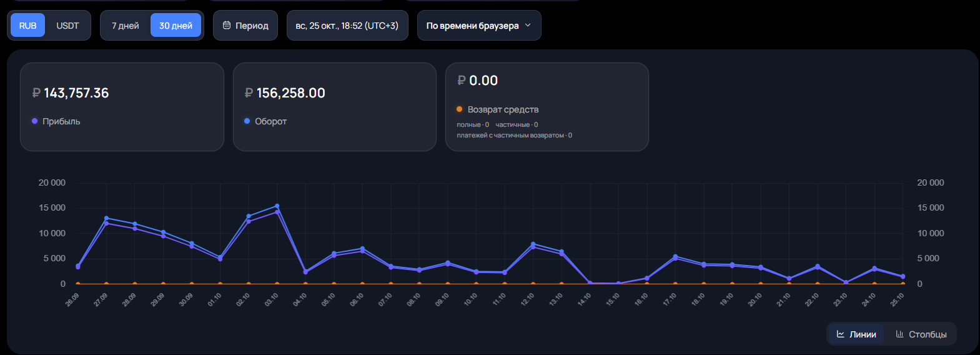980x355 pixels.
Task: Click the profit value 143,757.36
Action: point(76,93)
